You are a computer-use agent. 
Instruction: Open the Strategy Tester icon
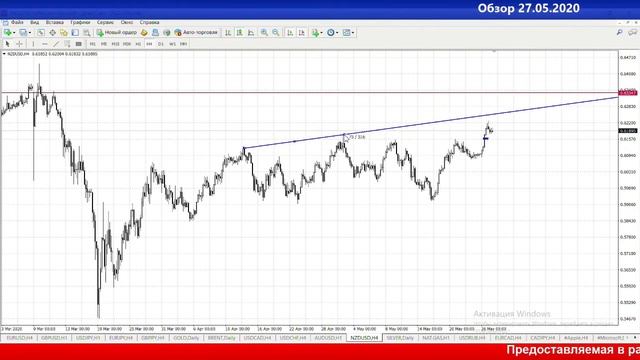87,33
